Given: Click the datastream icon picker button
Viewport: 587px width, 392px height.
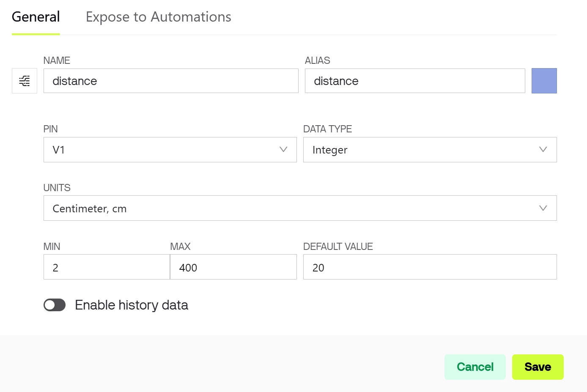Looking at the screenshot, I should point(25,81).
